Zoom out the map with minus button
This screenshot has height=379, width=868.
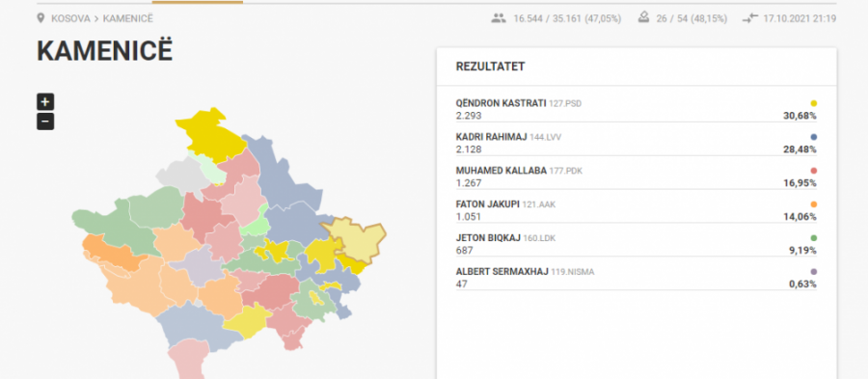click(x=45, y=122)
